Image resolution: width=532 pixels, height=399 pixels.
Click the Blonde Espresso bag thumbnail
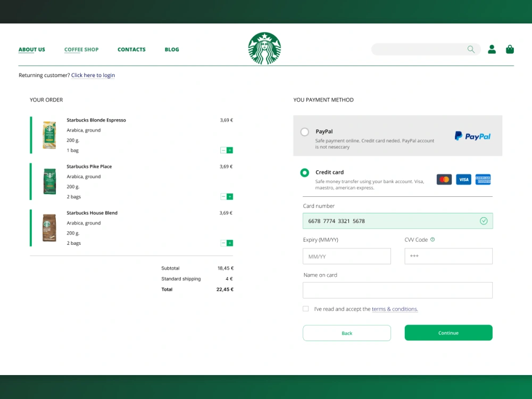49,135
